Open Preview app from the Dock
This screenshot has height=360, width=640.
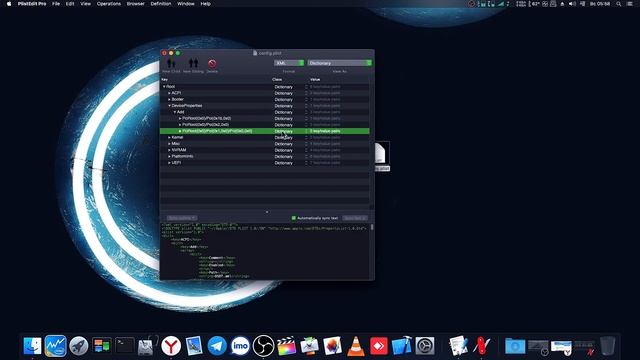(194, 346)
